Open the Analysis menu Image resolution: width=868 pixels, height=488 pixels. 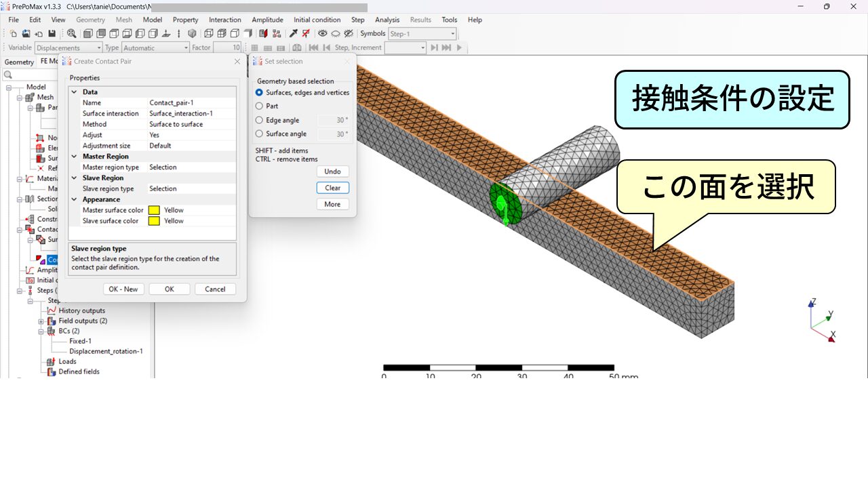tap(387, 20)
